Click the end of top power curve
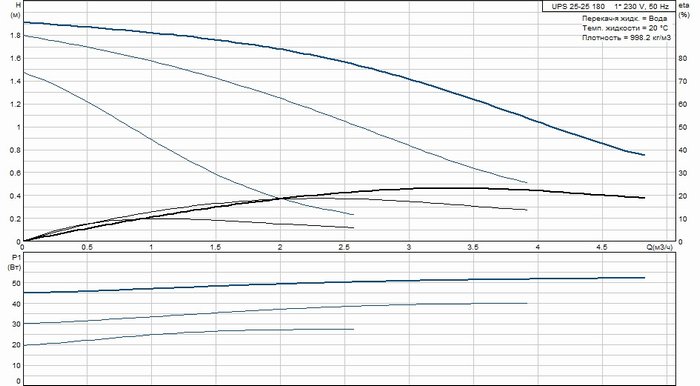Image resolution: width=700 pixels, height=386 pixels. click(644, 278)
